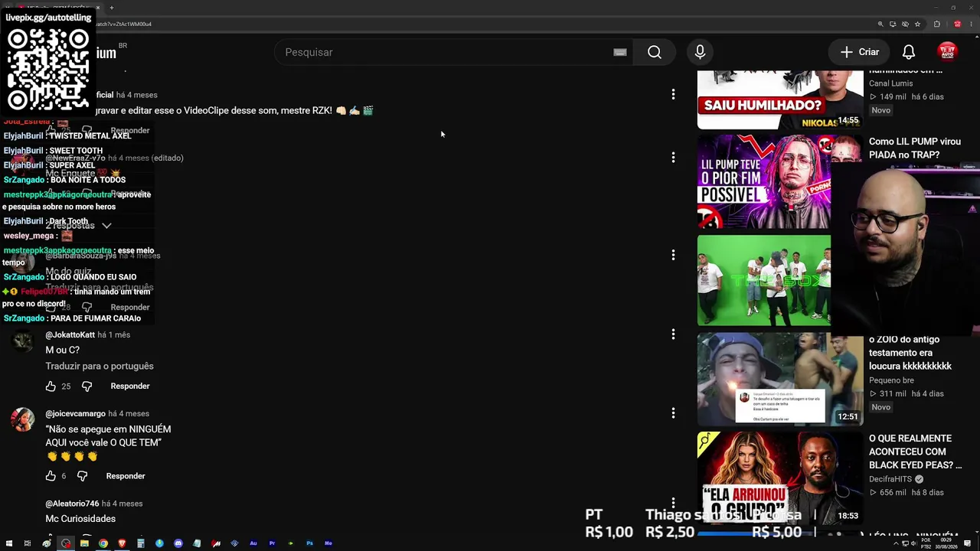Open the @JokattoKatt channel link
Viewport: 980px width, 551px height.
(70, 335)
